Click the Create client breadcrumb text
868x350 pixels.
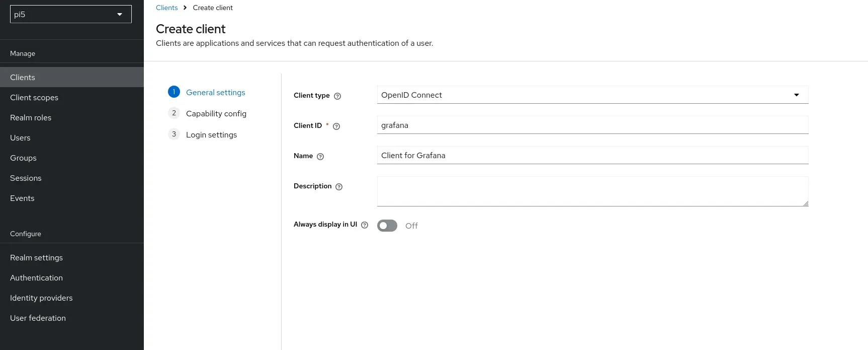pos(213,8)
